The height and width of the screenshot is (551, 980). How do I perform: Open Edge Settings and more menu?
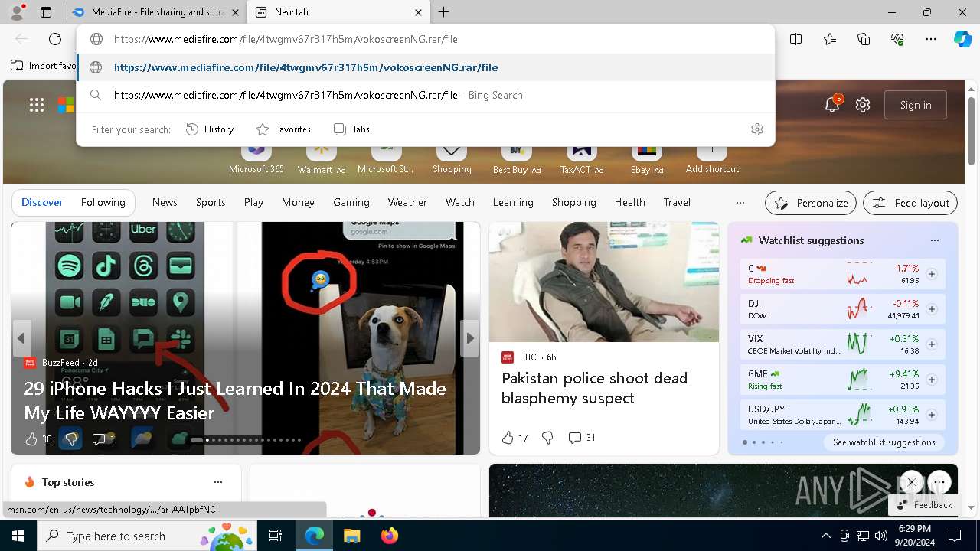tap(931, 39)
